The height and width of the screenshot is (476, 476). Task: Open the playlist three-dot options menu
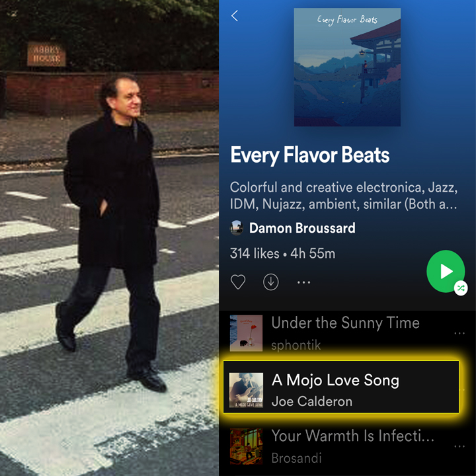pos(303,282)
